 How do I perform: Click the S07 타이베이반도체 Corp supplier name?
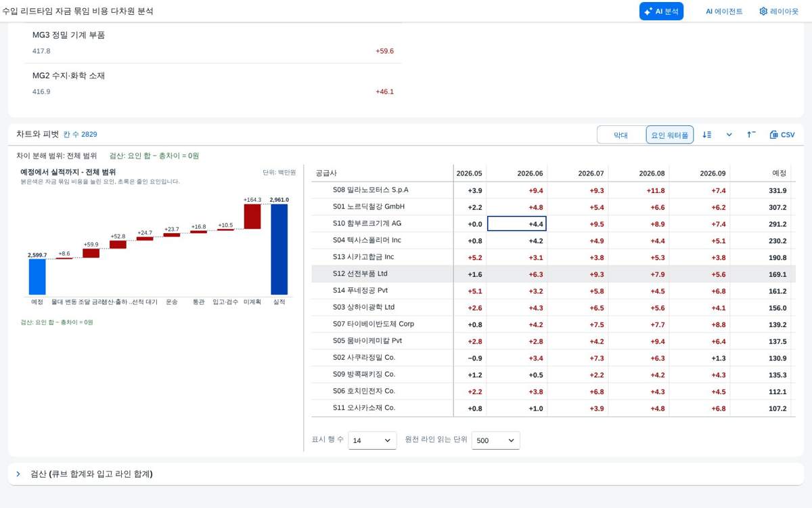pyautogui.click(x=374, y=324)
